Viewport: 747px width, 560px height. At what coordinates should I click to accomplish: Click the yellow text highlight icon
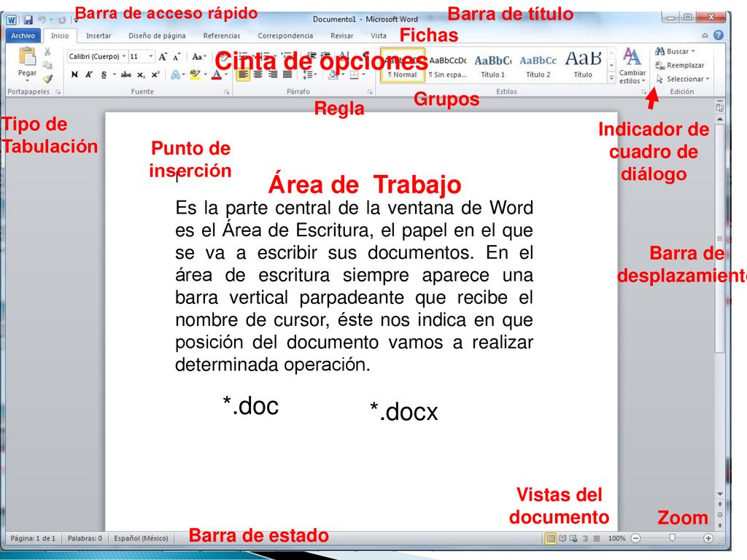click(195, 74)
